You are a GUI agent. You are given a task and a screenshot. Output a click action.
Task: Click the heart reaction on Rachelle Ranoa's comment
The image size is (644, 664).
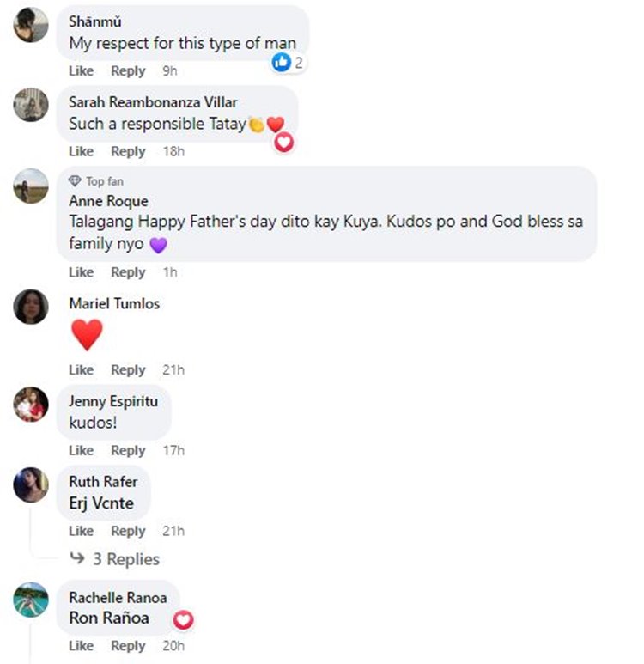pos(184,620)
